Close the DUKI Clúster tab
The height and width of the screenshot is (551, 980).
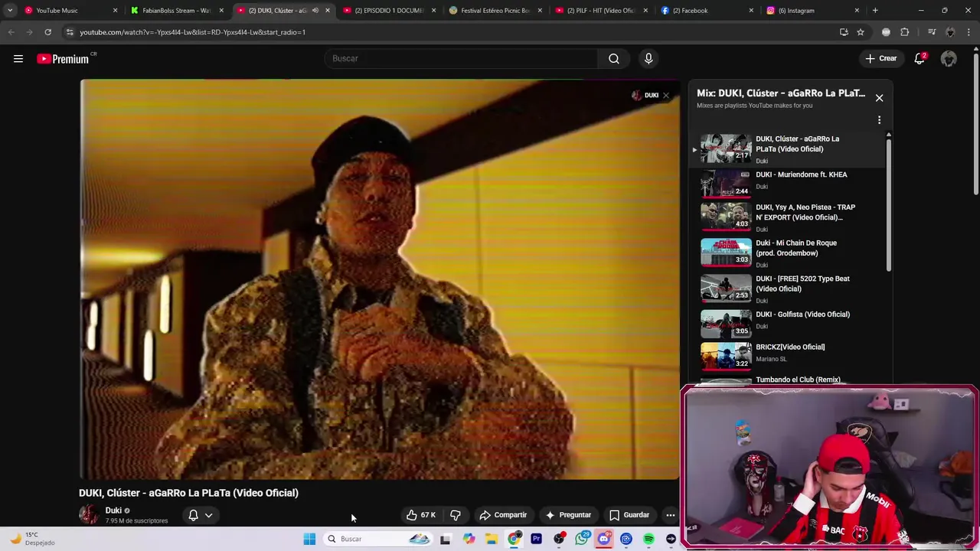click(328, 11)
